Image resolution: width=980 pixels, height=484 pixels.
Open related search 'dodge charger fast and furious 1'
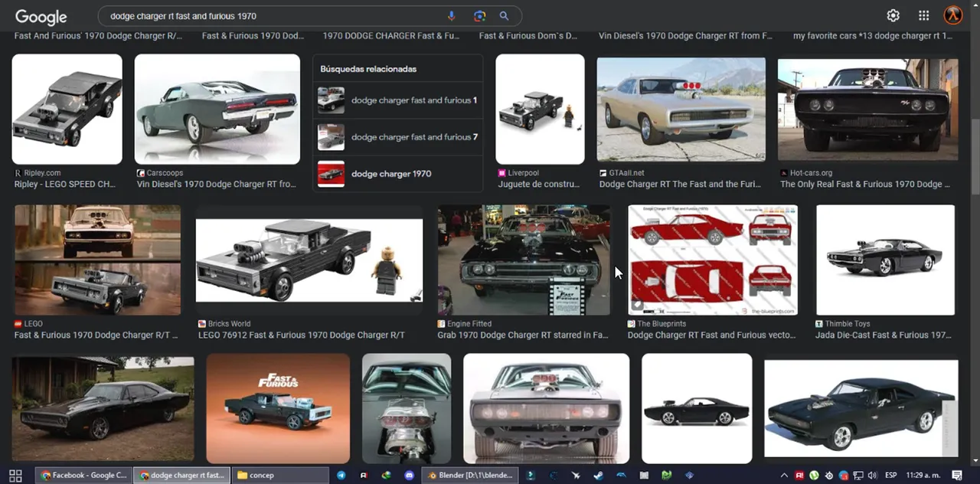click(x=398, y=100)
